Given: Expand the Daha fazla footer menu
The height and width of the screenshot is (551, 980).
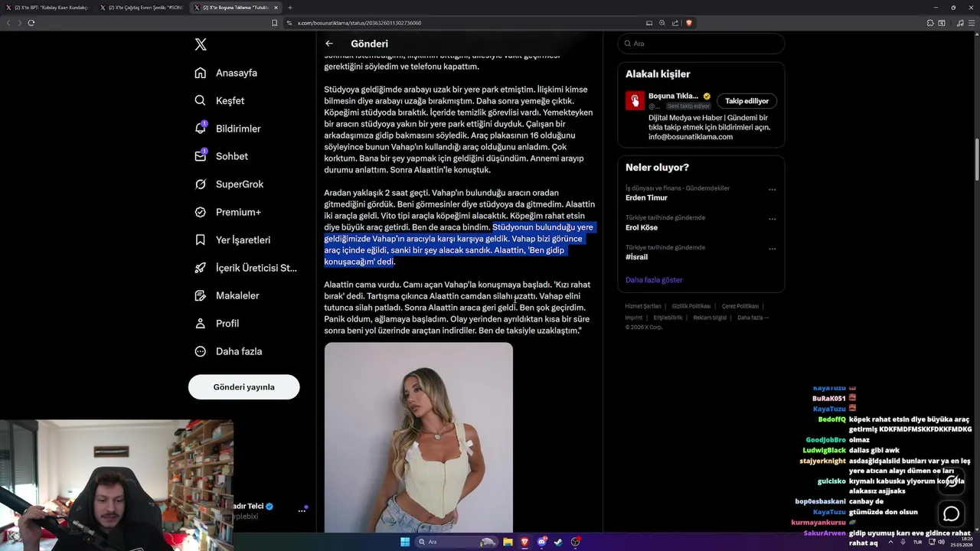Looking at the screenshot, I should click(753, 318).
